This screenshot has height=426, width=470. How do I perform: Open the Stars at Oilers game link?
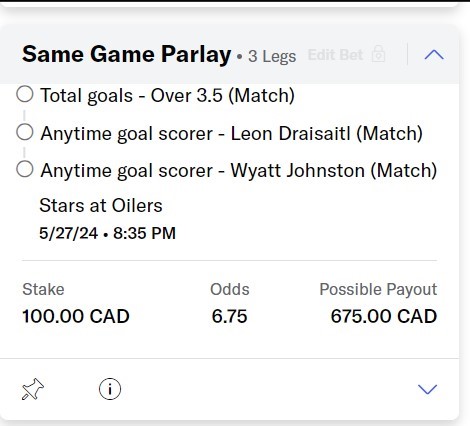click(101, 205)
